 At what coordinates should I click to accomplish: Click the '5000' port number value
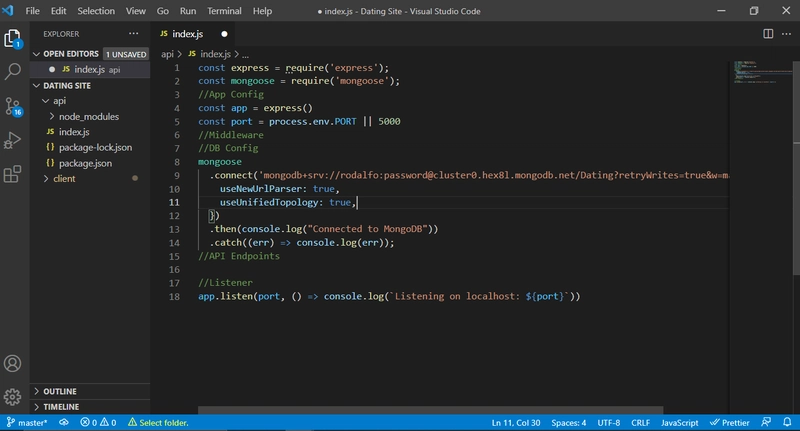coord(389,121)
